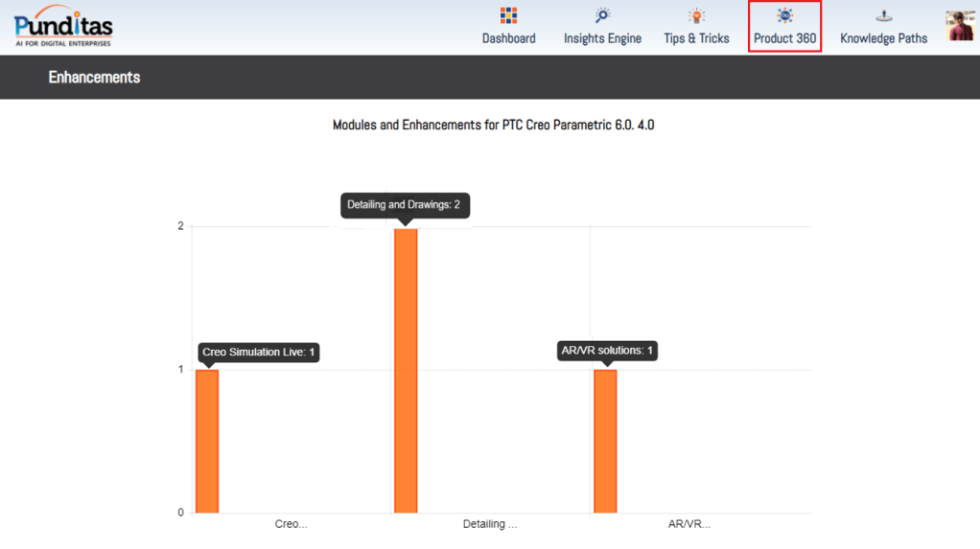Open the Dashboard text link
The width and height of the screenshot is (980, 549).
(509, 38)
